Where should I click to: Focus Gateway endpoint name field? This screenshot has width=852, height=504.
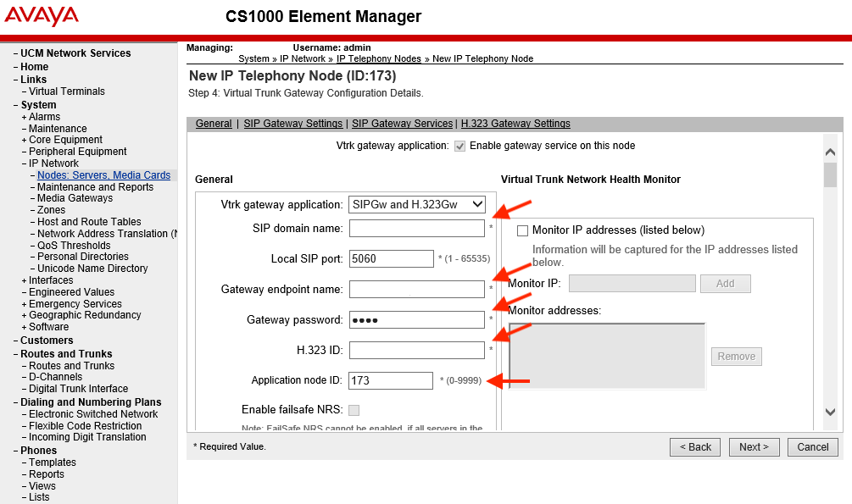pos(417,290)
